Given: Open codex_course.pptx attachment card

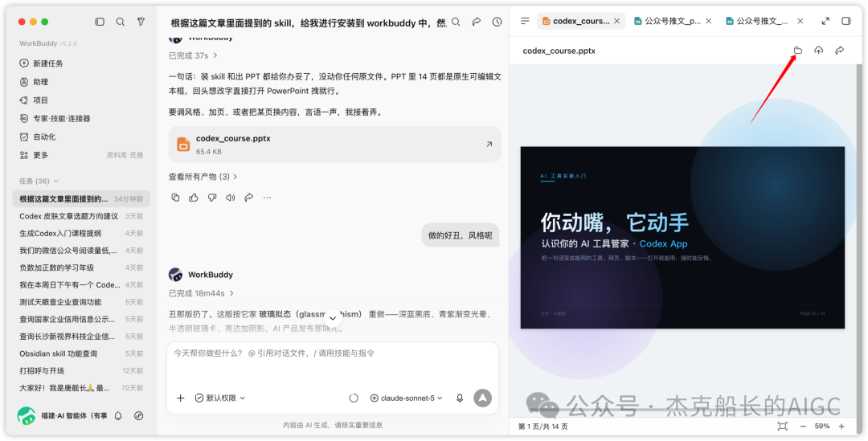Looking at the screenshot, I should [x=335, y=144].
